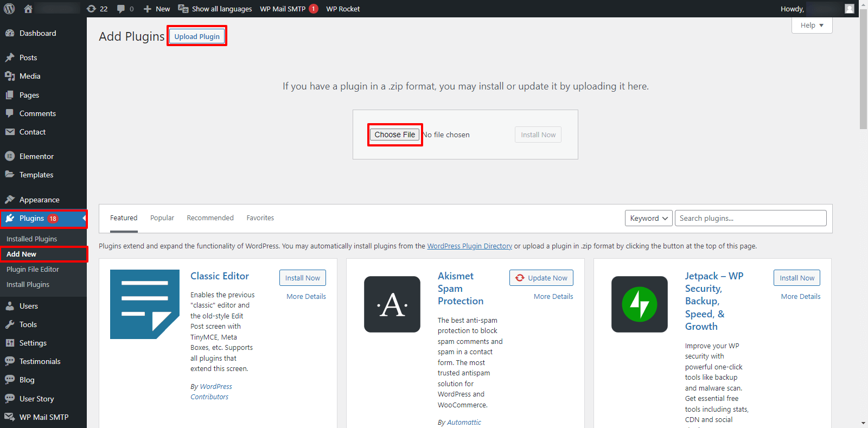Open Blog sidebar icon
The image size is (868, 428).
10,380
